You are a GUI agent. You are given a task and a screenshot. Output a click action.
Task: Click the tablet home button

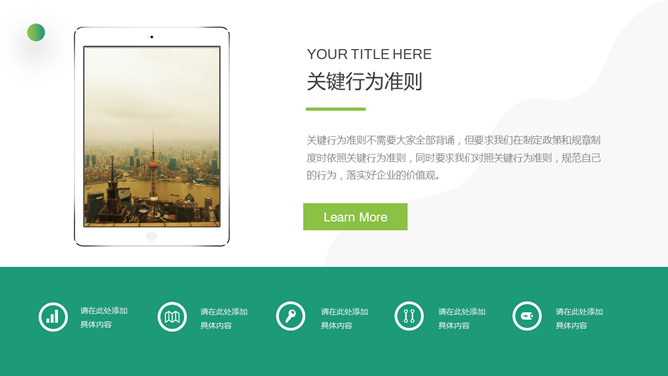point(152,236)
